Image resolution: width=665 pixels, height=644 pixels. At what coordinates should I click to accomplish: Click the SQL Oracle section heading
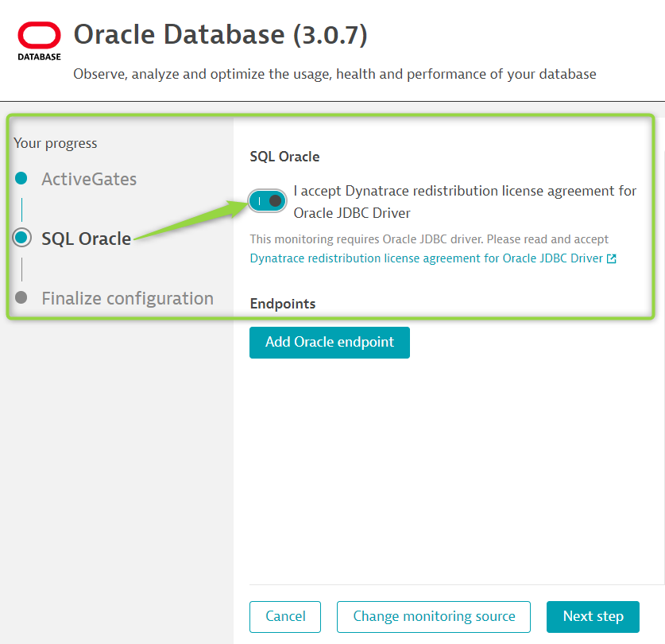coord(284,157)
